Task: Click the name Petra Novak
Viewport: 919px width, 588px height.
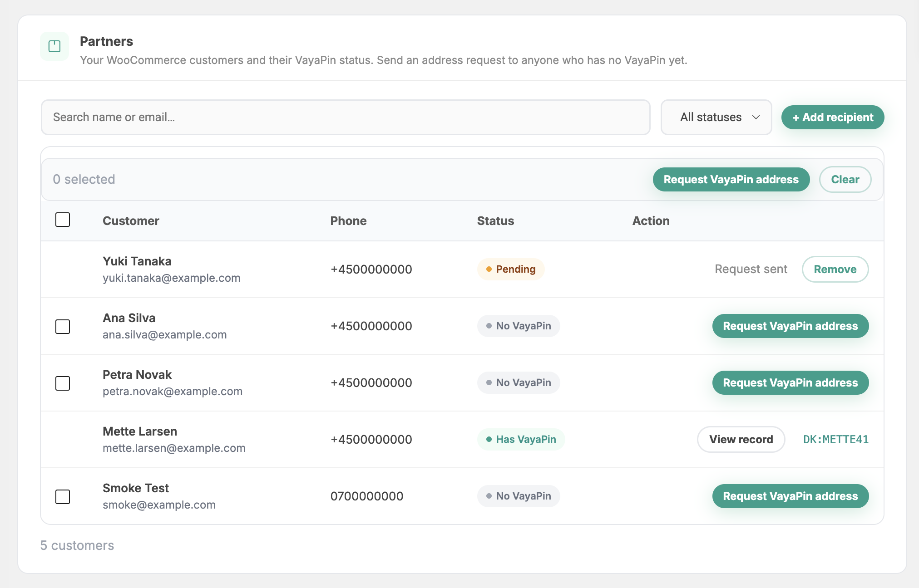Action: click(x=137, y=375)
